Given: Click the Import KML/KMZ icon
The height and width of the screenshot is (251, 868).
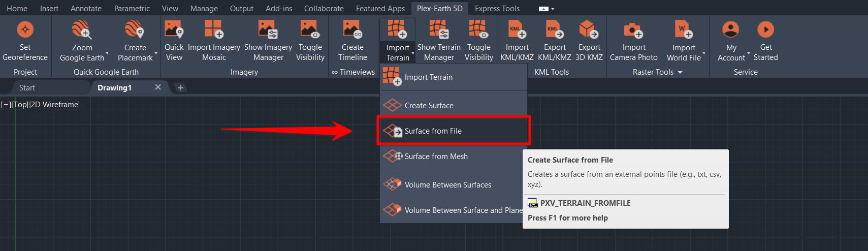Looking at the screenshot, I should (517, 29).
